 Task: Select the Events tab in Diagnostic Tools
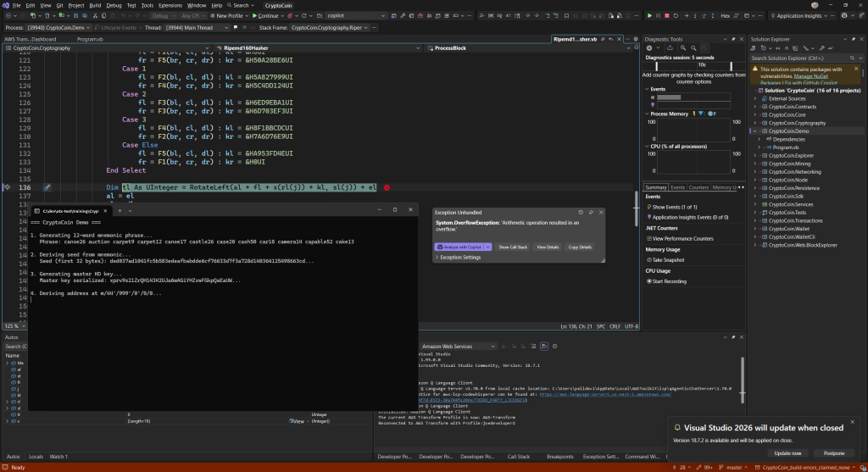click(x=677, y=187)
